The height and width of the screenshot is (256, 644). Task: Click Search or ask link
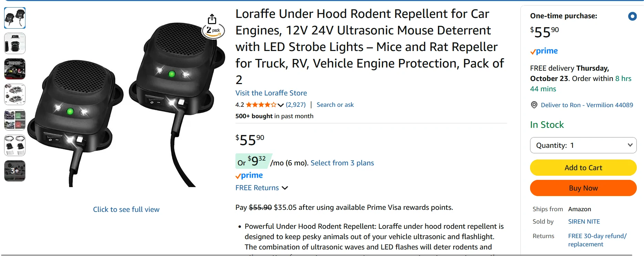(x=335, y=105)
